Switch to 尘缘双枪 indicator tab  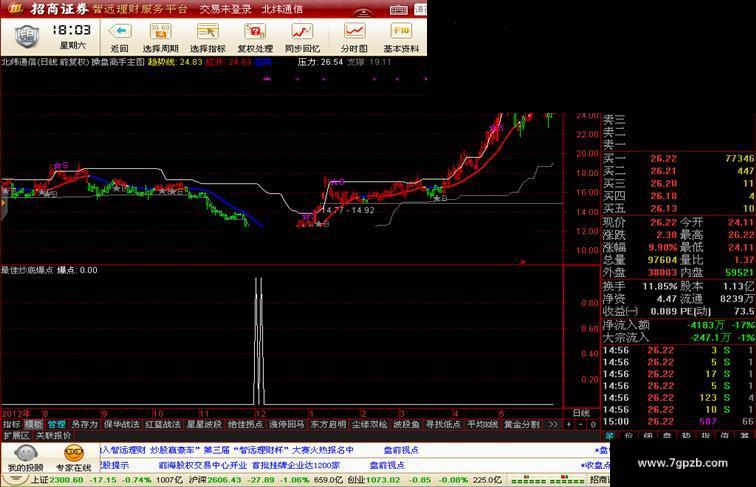click(369, 424)
